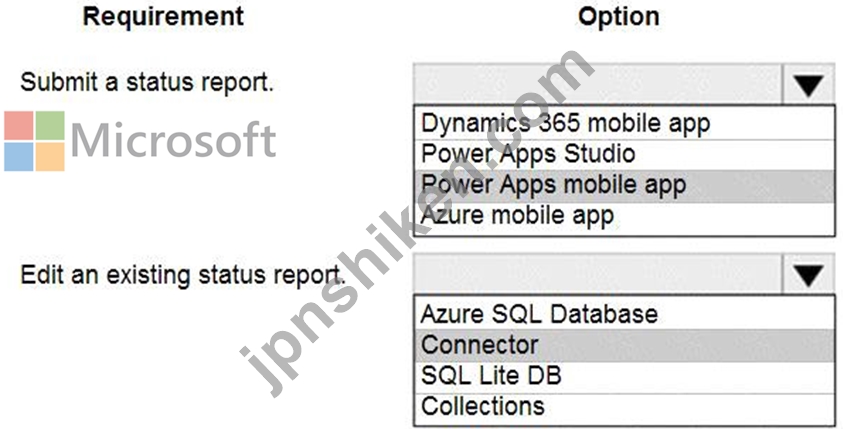Viewport: 843px width, 429px height.
Task: Pick the SQL Lite DB option
Action: [624, 376]
